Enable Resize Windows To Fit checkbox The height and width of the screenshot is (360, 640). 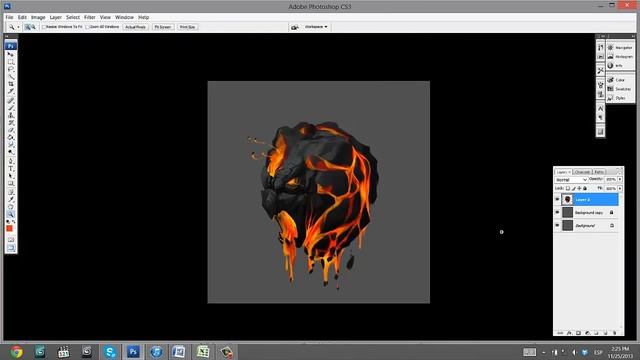coord(44,27)
